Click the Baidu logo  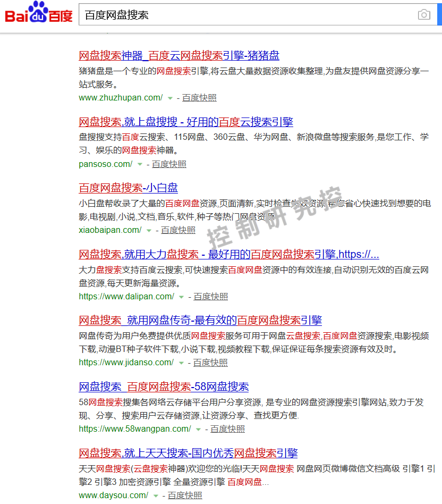[38, 13]
